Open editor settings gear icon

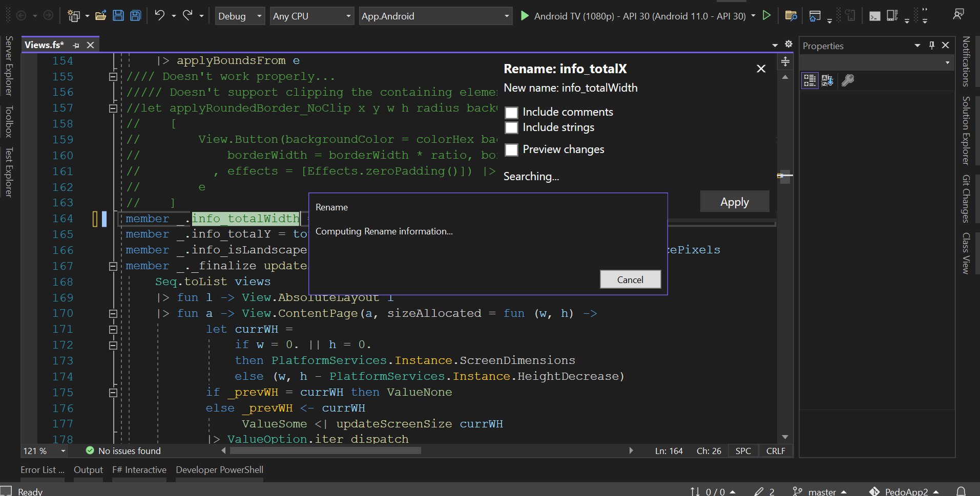point(788,44)
